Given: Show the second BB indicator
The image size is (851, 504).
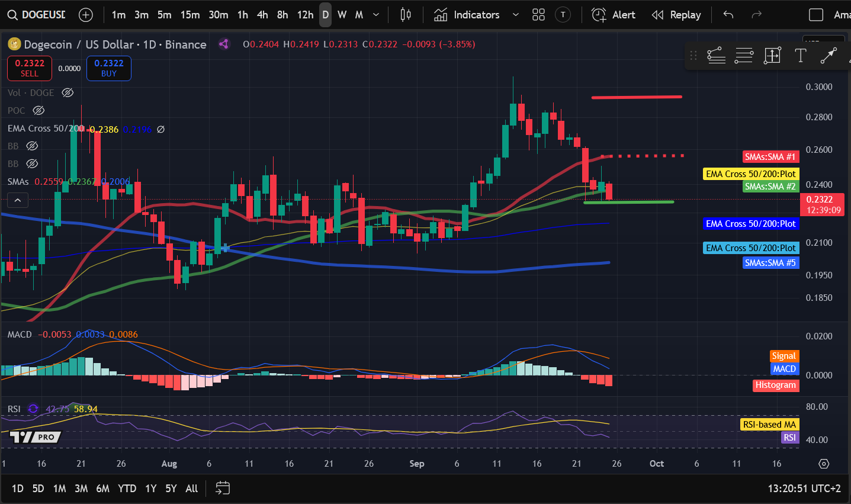Looking at the screenshot, I should click(32, 163).
